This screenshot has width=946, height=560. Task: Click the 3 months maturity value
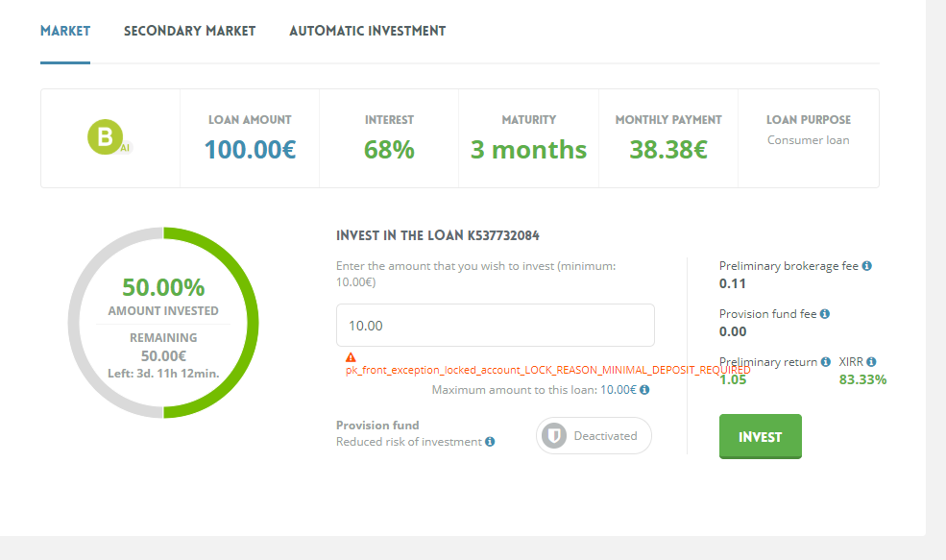pyautogui.click(x=528, y=150)
